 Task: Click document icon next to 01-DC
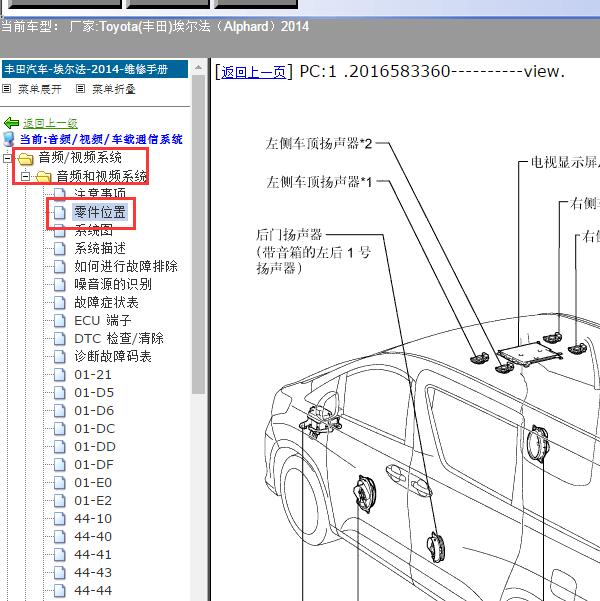(59, 429)
